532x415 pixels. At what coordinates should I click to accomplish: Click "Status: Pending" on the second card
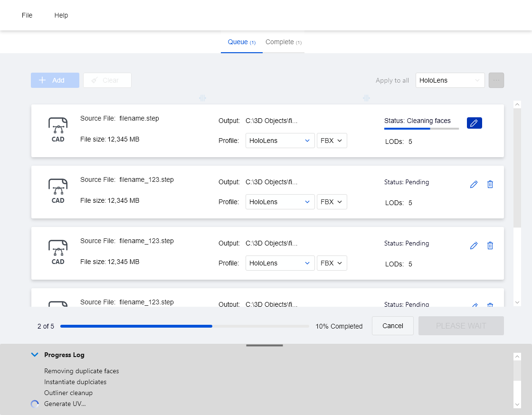[407, 182]
